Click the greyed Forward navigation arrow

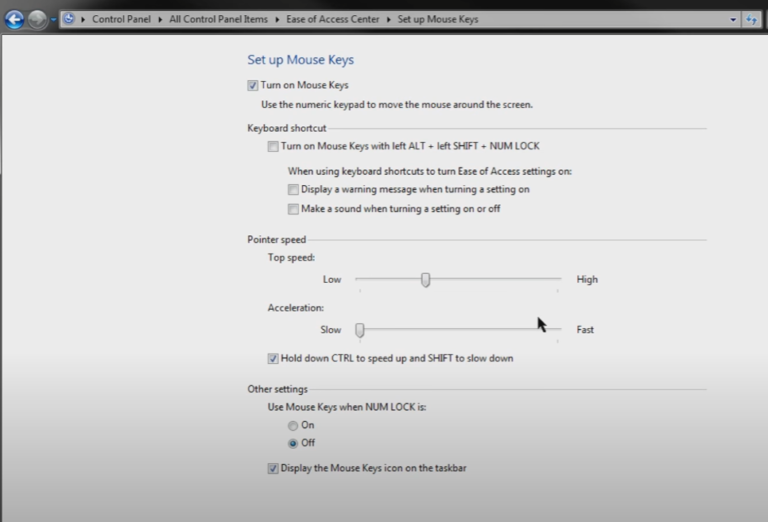(37, 20)
